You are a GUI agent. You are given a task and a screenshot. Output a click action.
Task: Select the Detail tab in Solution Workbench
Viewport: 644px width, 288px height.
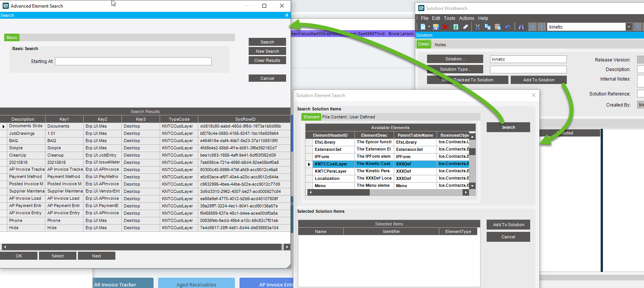(424, 44)
